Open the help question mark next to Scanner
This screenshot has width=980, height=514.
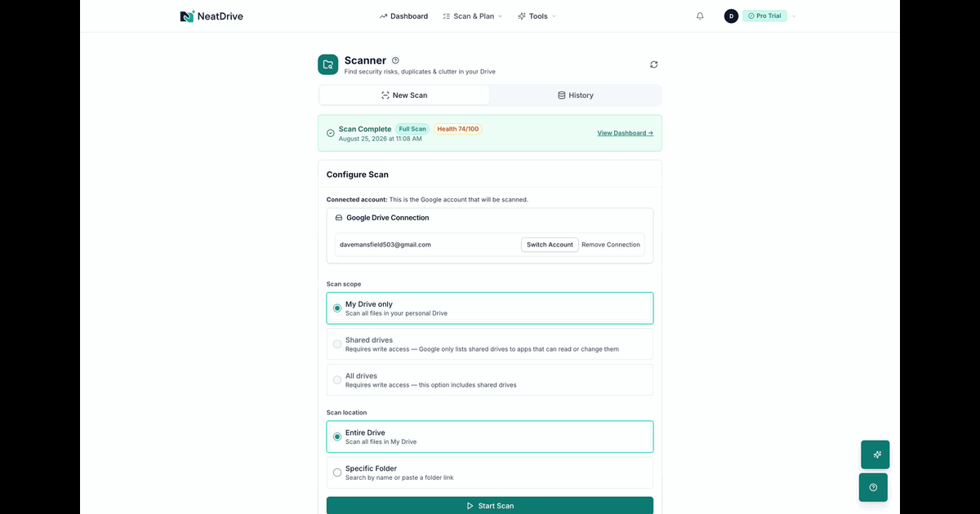point(395,60)
